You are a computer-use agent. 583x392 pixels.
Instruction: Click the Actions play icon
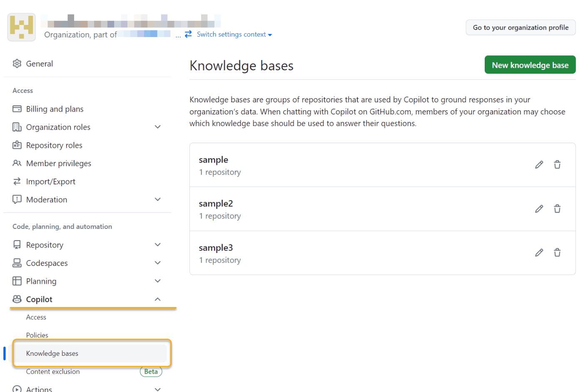pos(17,389)
